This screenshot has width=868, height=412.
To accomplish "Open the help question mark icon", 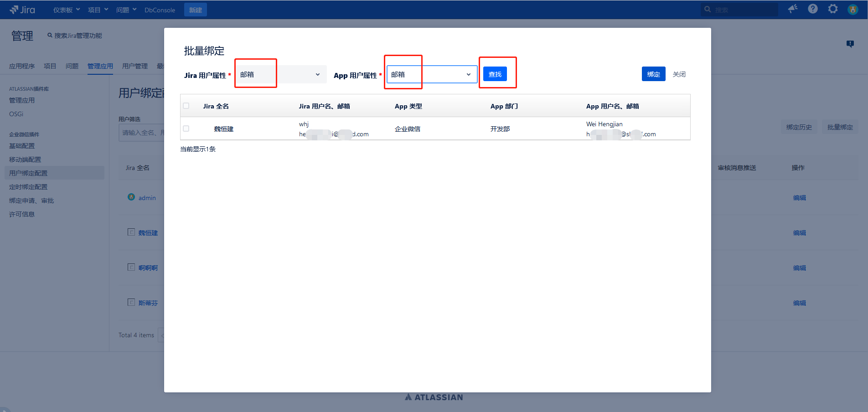I will (x=813, y=9).
